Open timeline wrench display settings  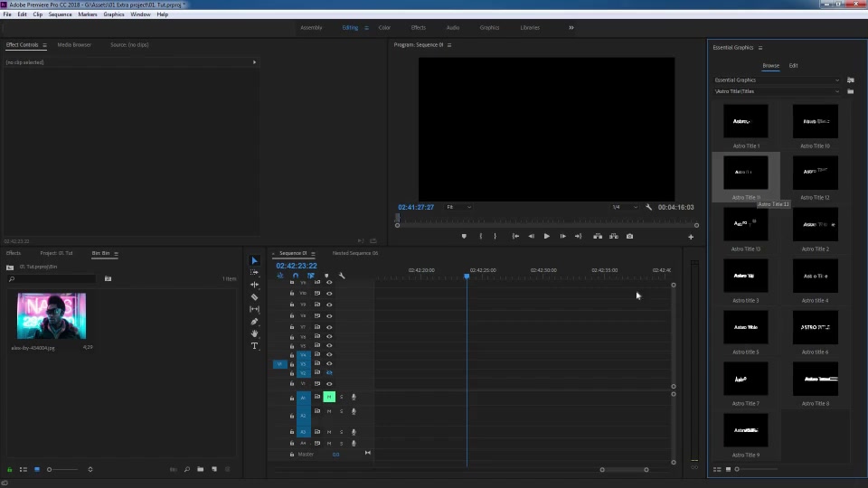(342, 276)
